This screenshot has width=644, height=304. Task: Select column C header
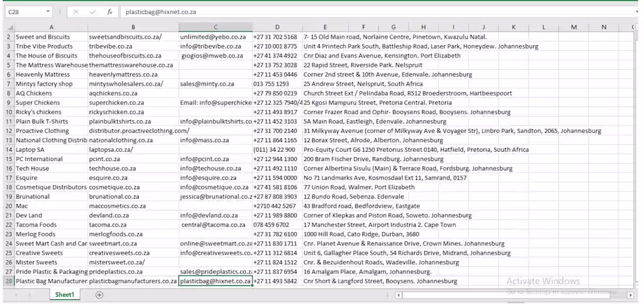tap(215, 28)
